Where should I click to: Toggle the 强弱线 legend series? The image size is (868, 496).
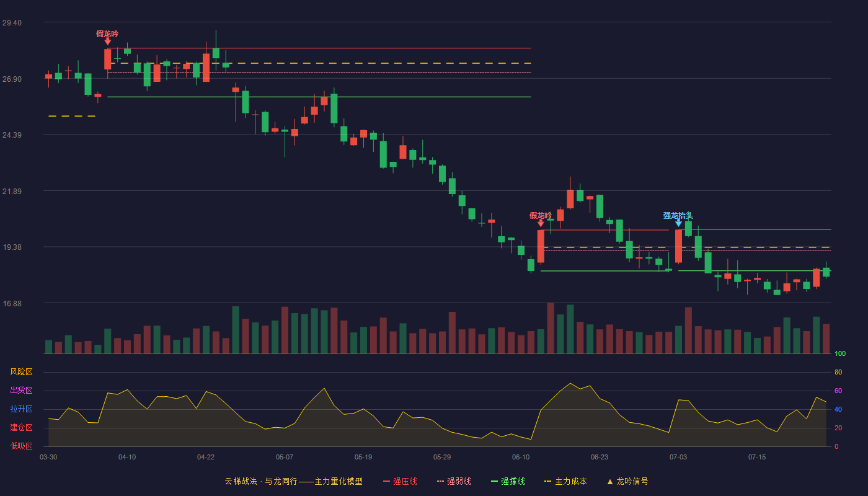tap(454, 481)
